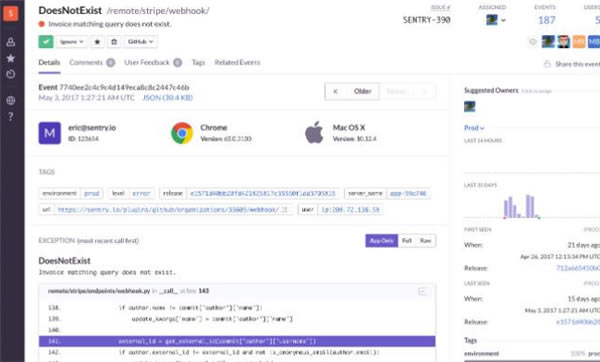Screen dimensions: 600x362
Task: Open the assigned-to-me user icon in the sidebar
Action: 11,42
